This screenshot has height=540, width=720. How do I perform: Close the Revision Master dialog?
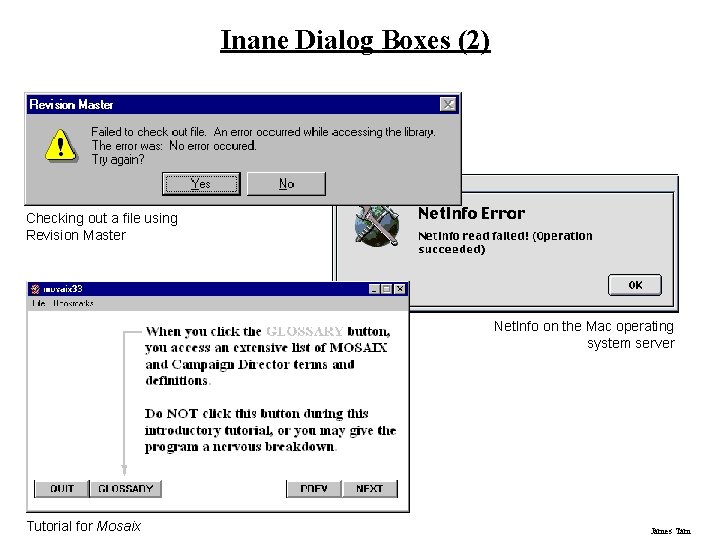click(448, 104)
